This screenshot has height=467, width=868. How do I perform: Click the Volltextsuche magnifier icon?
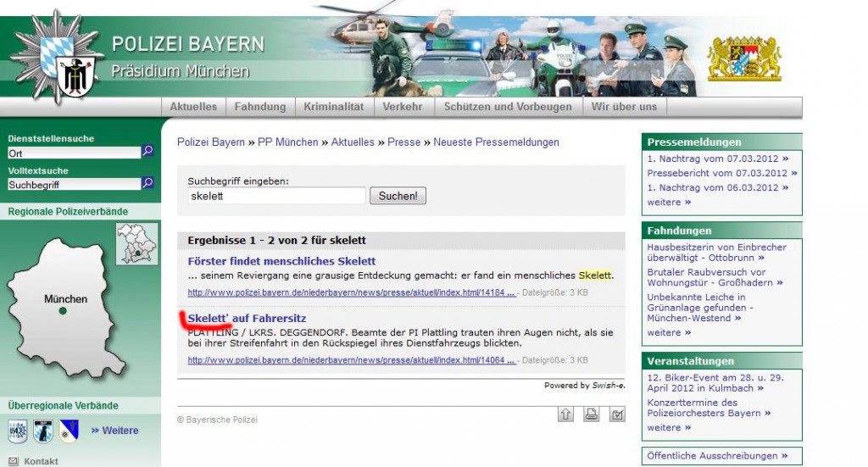(148, 183)
